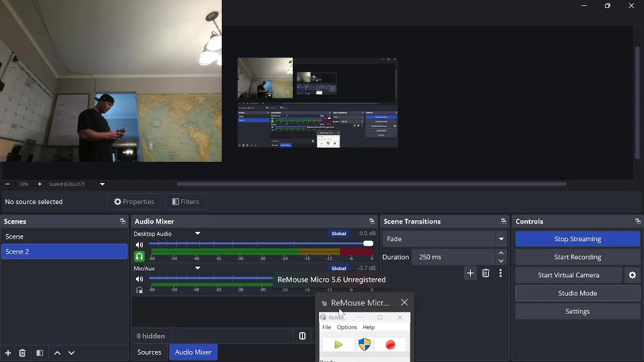Pop out the Controls dock
Viewport: 644px width, 362px height.
pyautogui.click(x=638, y=221)
